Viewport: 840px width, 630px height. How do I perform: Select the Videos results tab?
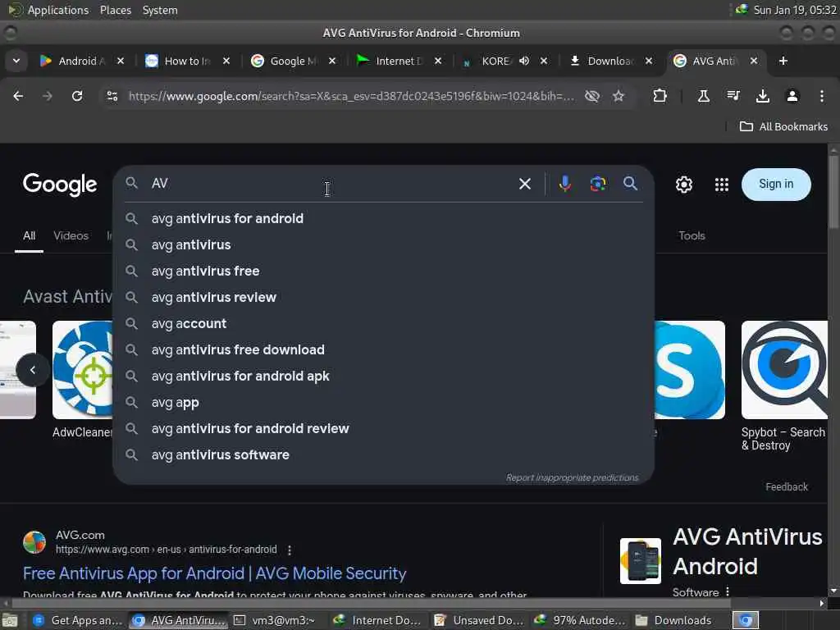(71, 235)
